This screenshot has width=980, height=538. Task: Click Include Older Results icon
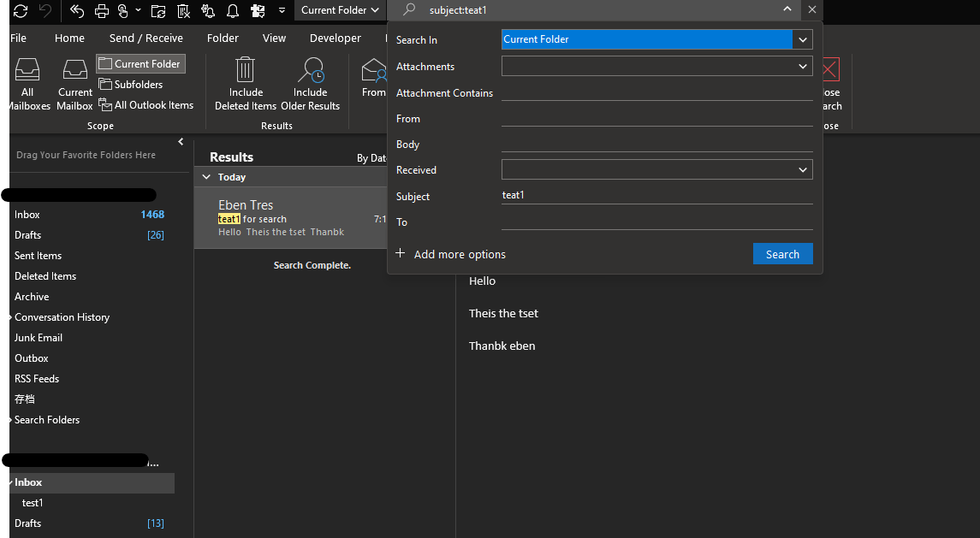pyautogui.click(x=311, y=85)
